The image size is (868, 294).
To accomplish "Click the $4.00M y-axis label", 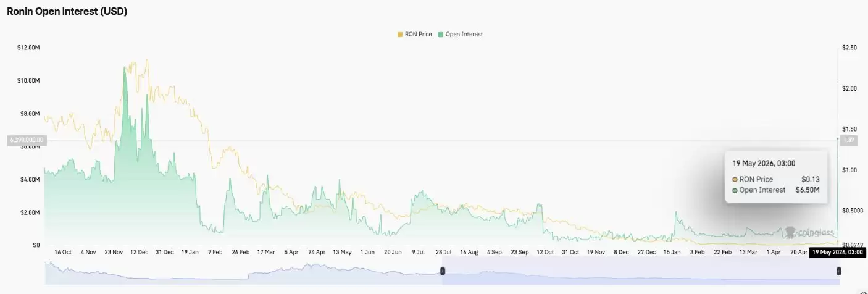I will pyautogui.click(x=30, y=180).
